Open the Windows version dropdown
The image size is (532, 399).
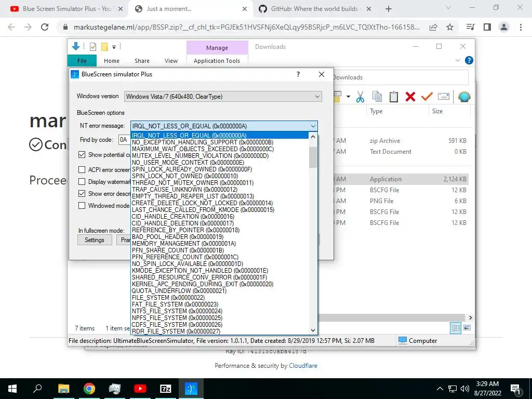tap(223, 96)
